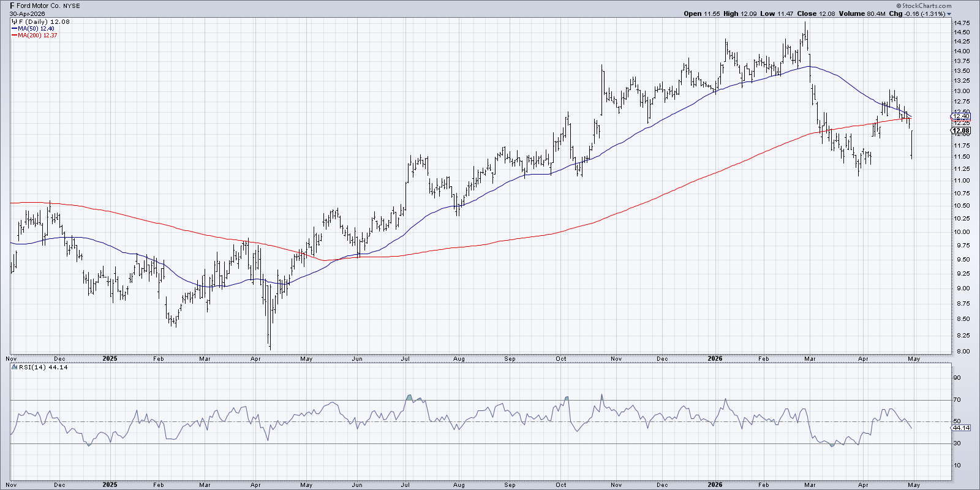Viewport: 980px width, 490px height.
Task: Click the Sep month label under the price panel
Action: [x=510, y=359]
